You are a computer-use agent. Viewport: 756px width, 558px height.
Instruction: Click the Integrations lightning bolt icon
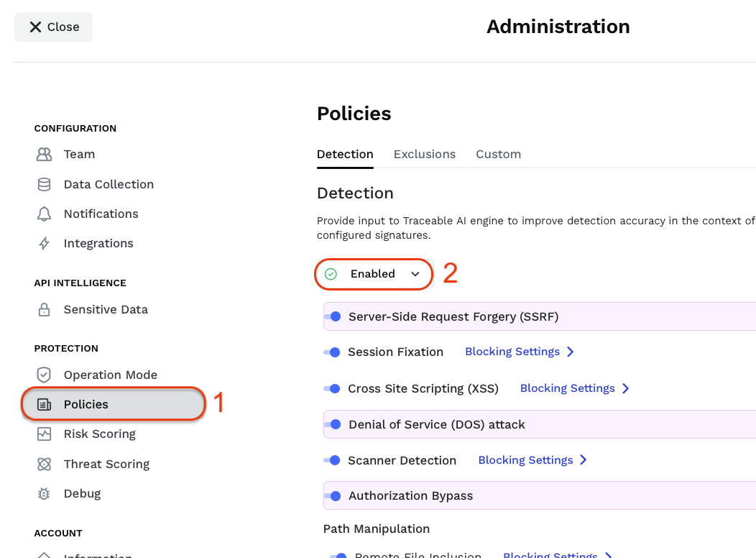tap(44, 244)
